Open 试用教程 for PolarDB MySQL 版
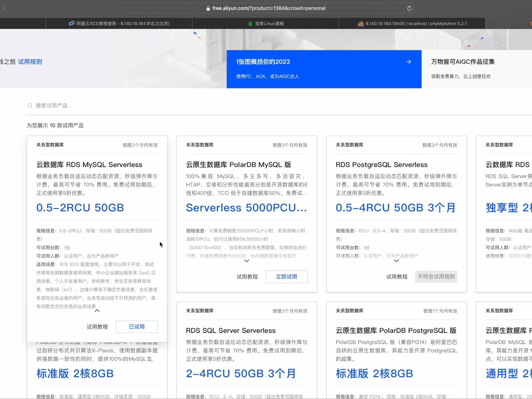 tap(247, 277)
